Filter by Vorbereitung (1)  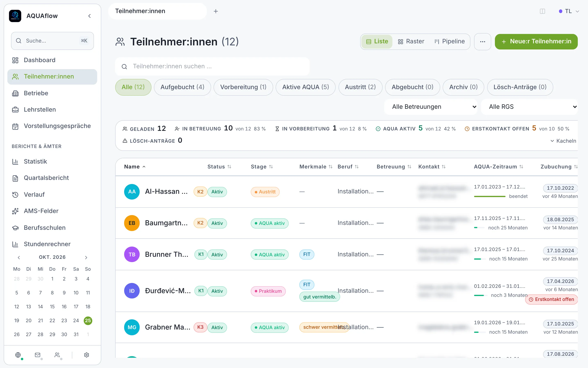tap(243, 87)
